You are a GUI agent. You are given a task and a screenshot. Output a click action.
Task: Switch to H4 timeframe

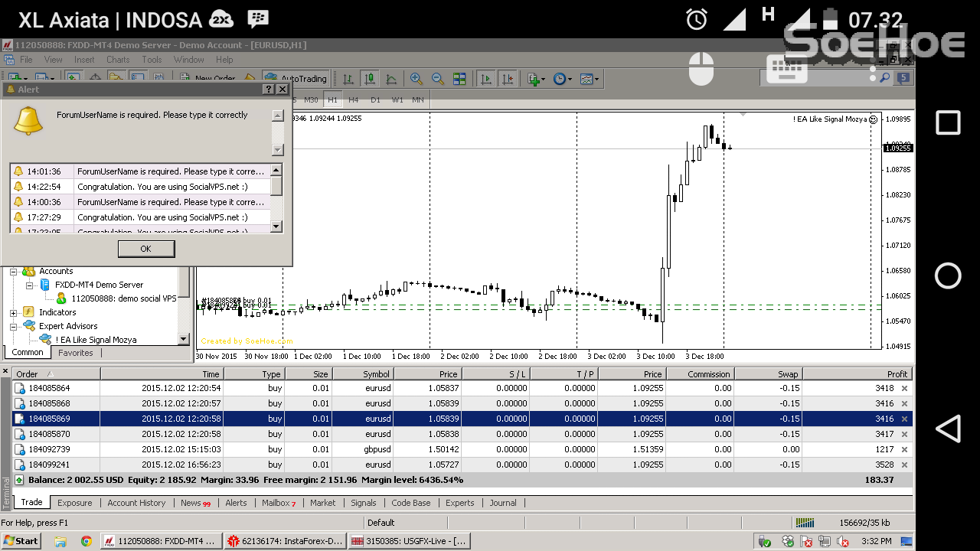click(x=354, y=99)
